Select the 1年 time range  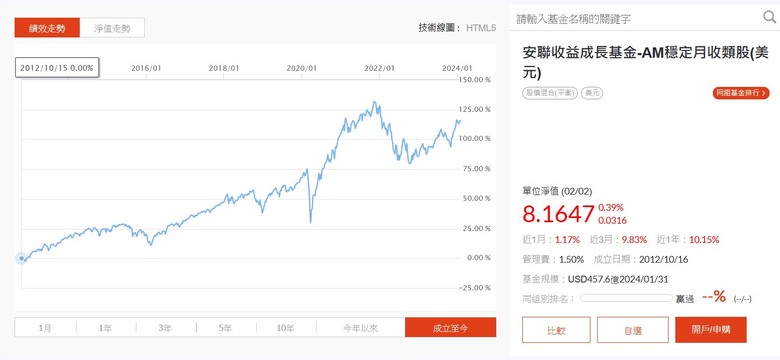[x=105, y=328]
